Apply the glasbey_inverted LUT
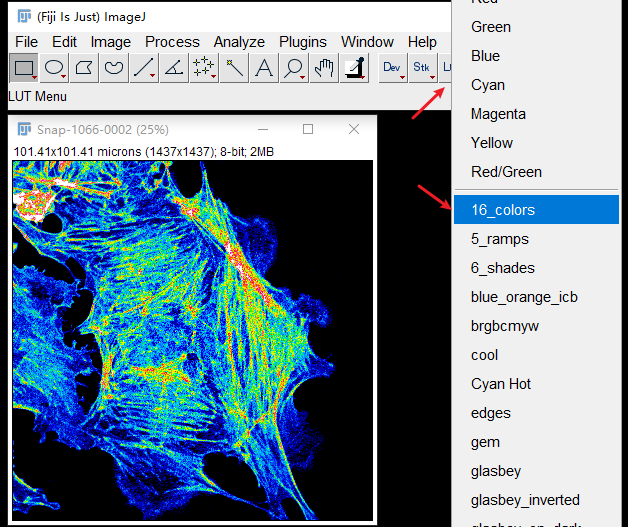Image resolution: width=628 pixels, height=527 pixels. [x=536, y=500]
